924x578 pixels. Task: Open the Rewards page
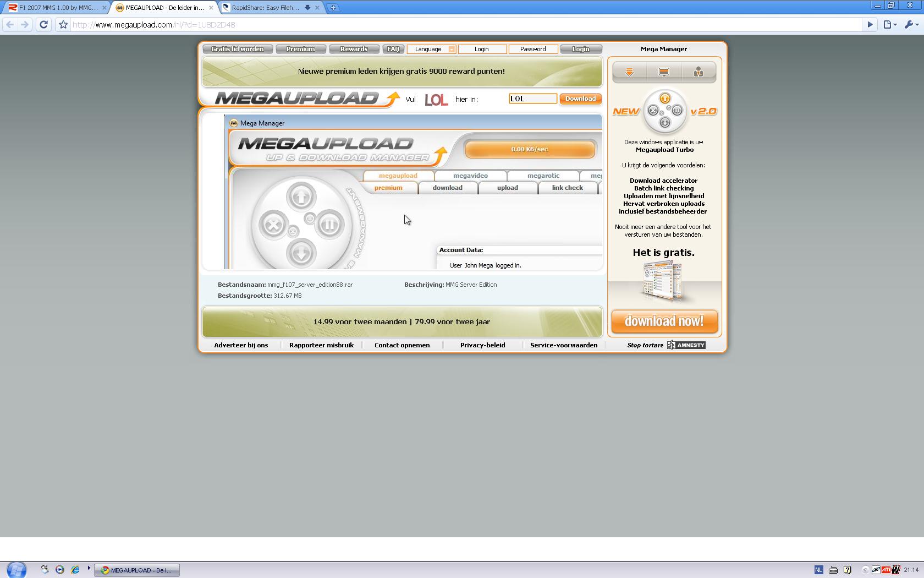[x=354, y=49]
